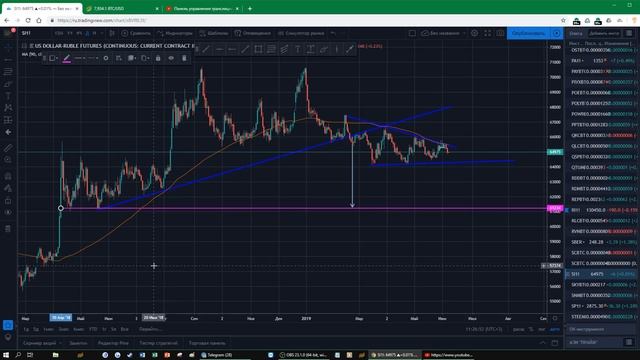This screenshot has height=360, width=640.
Task: Hide the selected drawing with eye icon
Action: [x=171, y=58]
